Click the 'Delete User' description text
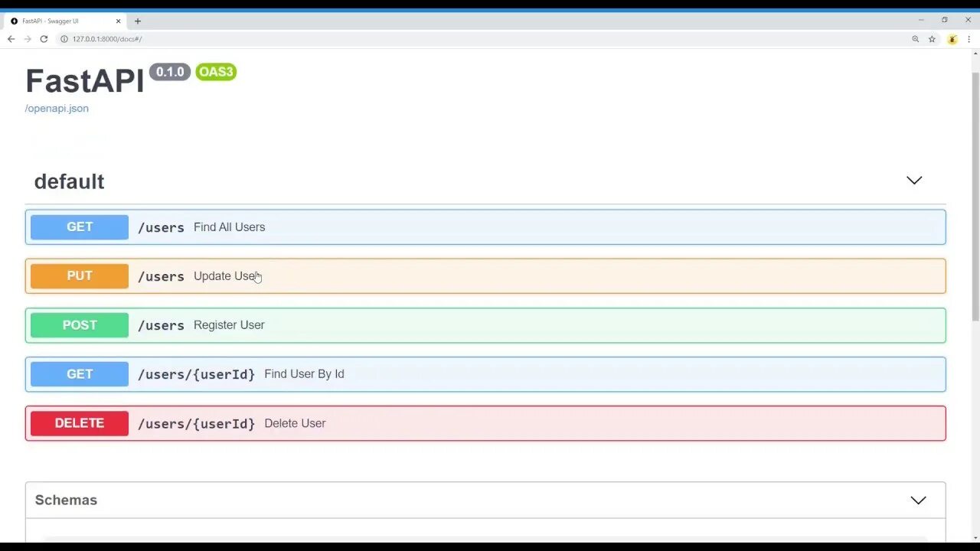The image size is (980, 551). coord(295,423)
